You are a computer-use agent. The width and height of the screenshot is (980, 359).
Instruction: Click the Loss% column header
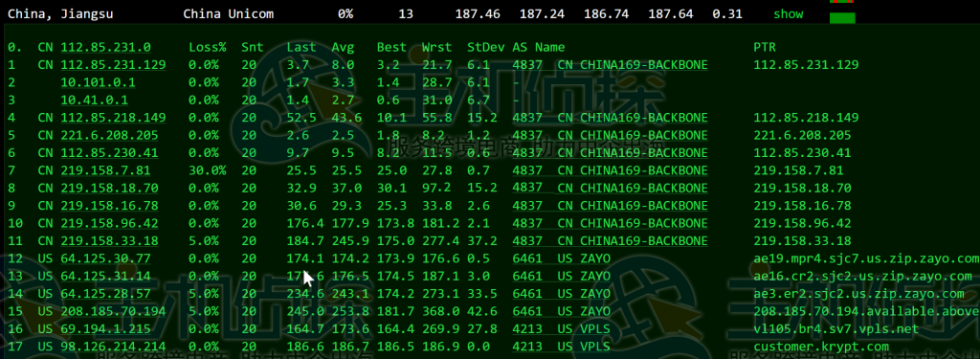pos(208,47)
